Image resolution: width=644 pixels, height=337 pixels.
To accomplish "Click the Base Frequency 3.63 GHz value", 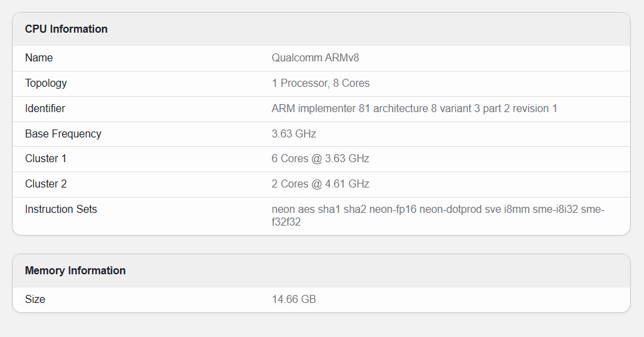I will click(x=294, y=133).
